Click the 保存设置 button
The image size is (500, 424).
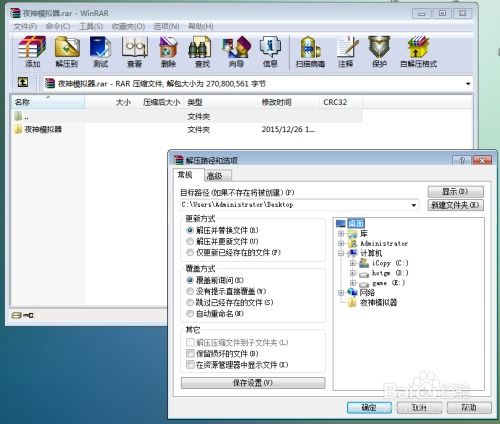(253, 383)
